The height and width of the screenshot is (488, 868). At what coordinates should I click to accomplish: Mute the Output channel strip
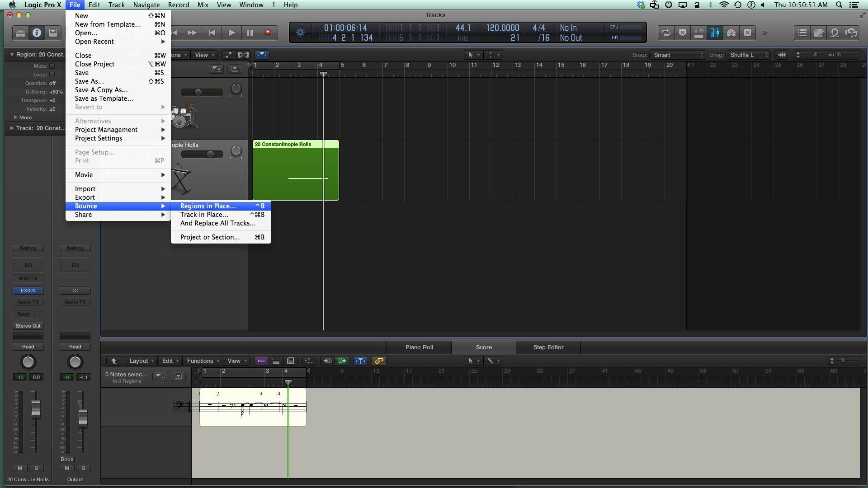pos(67,468)
